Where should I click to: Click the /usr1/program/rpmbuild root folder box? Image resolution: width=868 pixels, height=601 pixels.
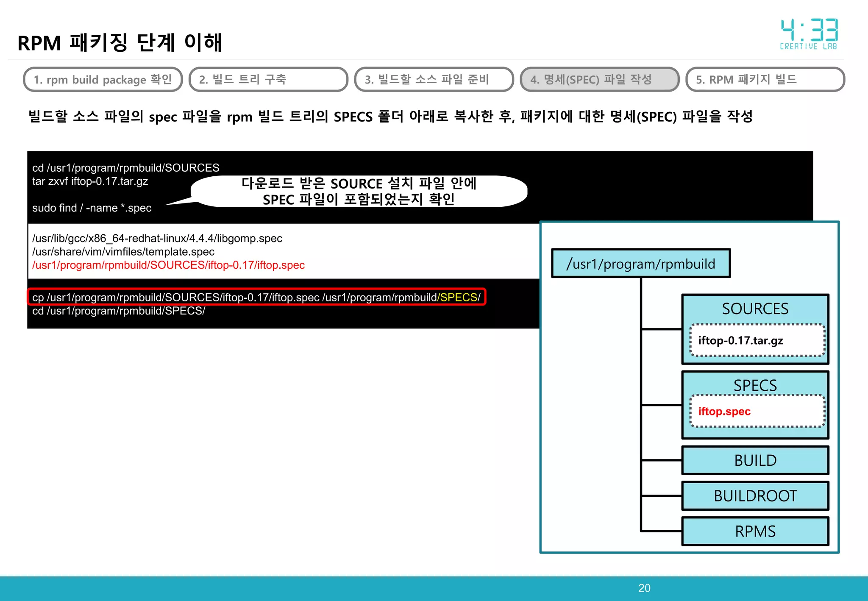click(641, 263)
